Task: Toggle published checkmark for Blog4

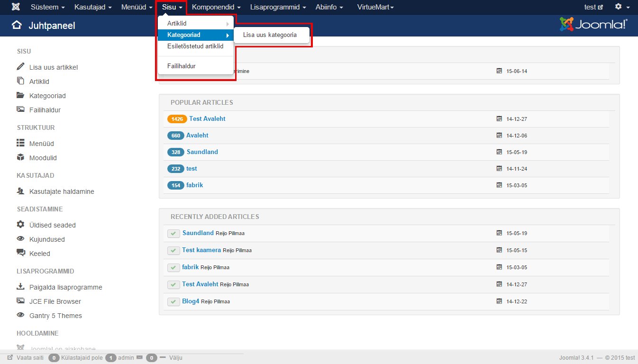Action: [173, 301]
